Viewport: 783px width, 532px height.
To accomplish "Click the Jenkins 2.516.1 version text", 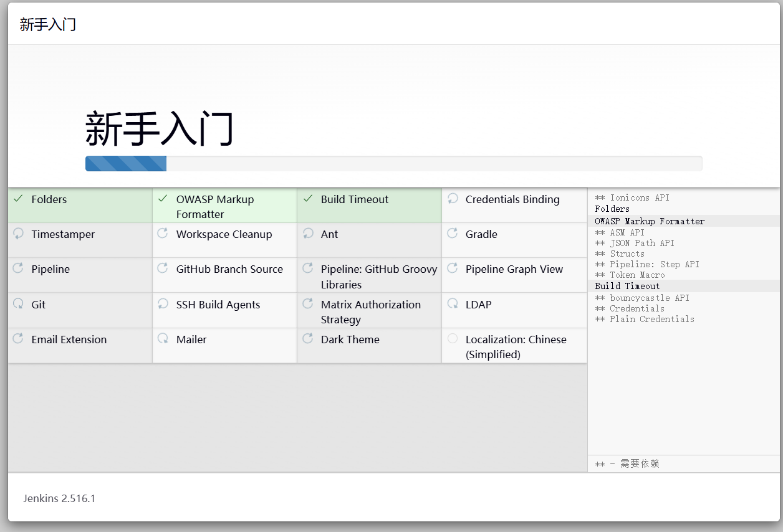I will click(59, 498).
